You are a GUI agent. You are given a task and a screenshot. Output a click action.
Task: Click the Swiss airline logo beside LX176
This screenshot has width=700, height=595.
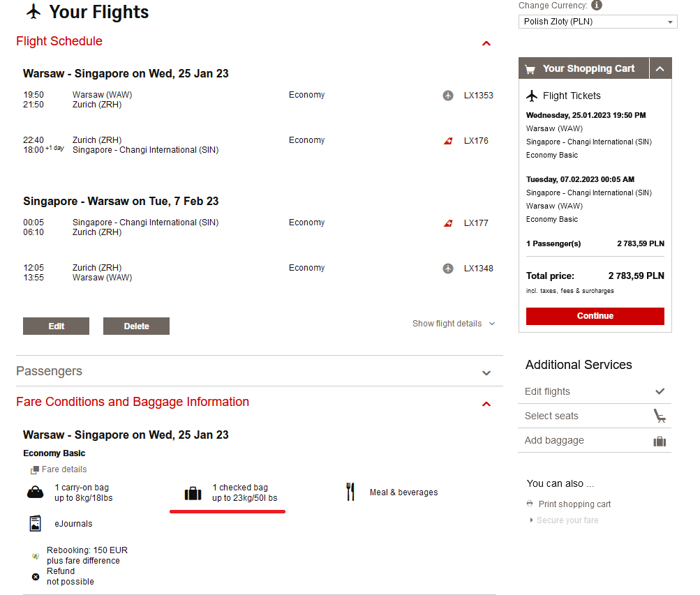(x=448, y=141)
